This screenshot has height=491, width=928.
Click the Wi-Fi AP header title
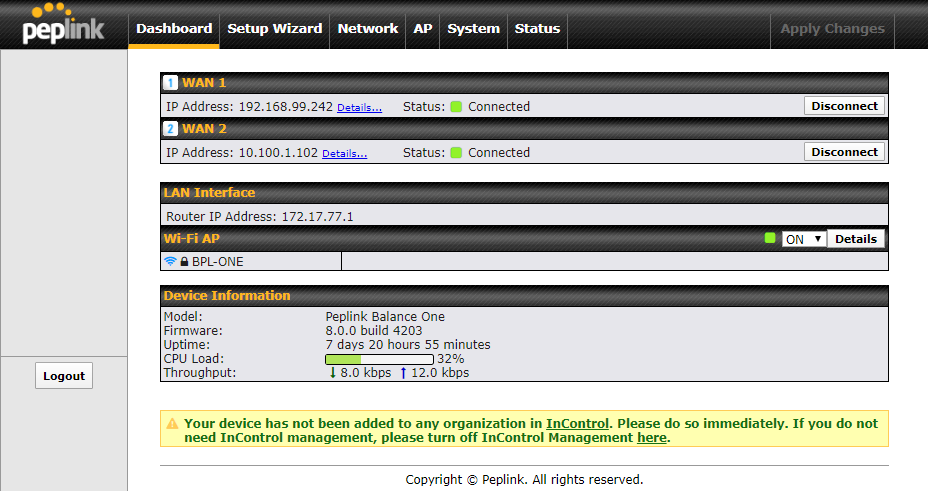point(192,239)
